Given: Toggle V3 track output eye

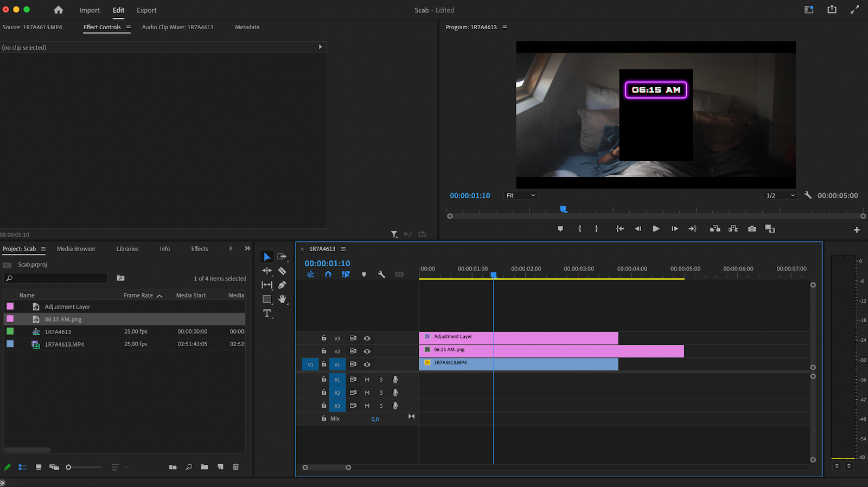Looking at the screenshot, I should click(367, 338).
